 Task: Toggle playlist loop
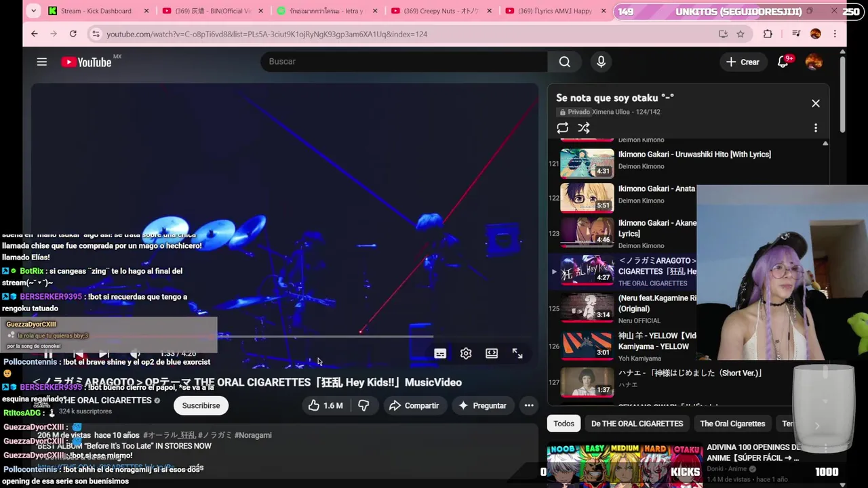562,128
